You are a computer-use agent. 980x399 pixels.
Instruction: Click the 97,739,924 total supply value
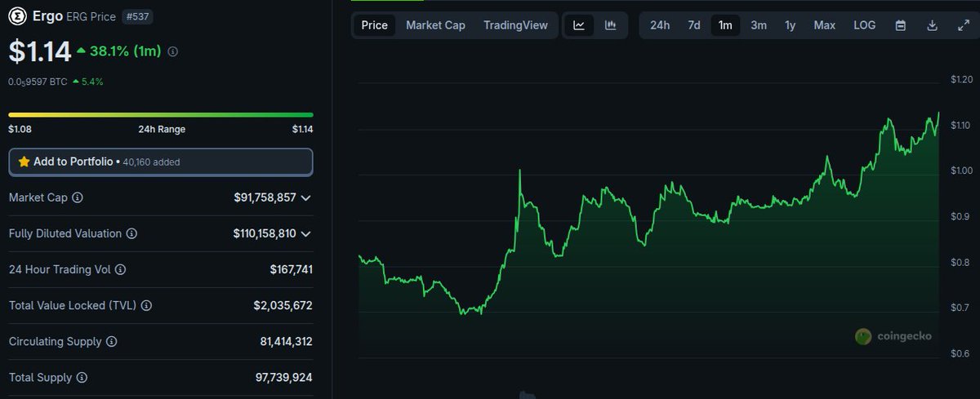point(283,378)
